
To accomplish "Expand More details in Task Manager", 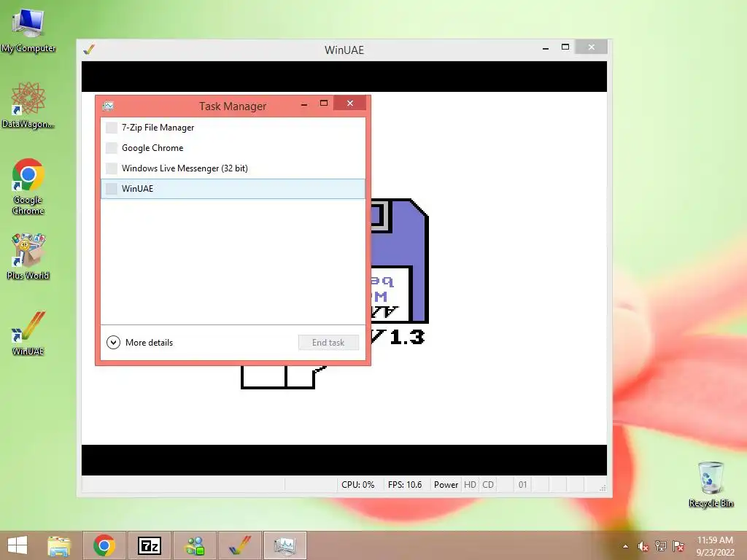I will 139,343.
